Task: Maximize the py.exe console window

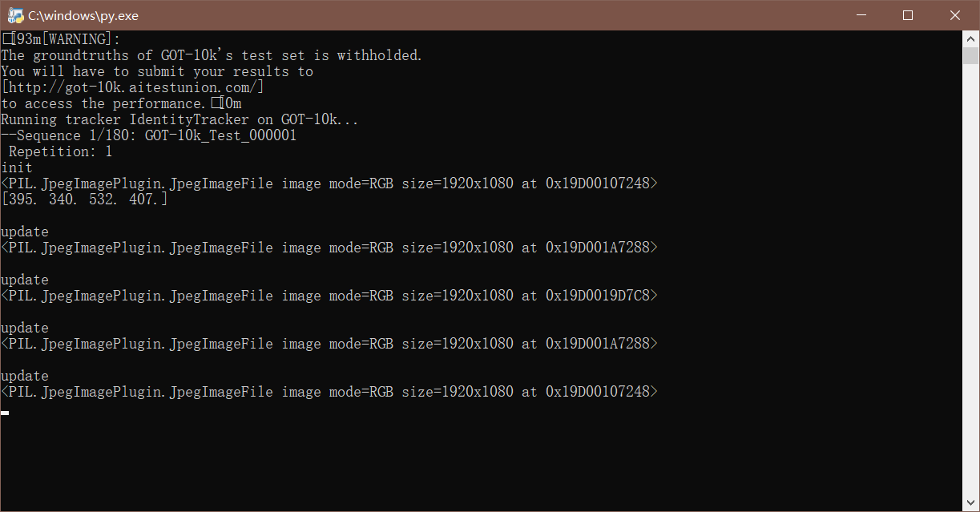Action: pos(908,15)
